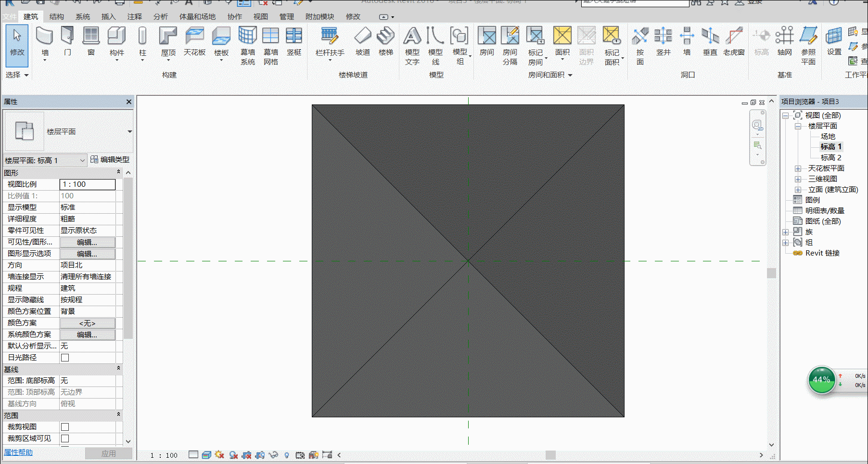Expand the 天花板平面 tree node
The height and width of the screenshot is (464, 868).
point(798,168)
